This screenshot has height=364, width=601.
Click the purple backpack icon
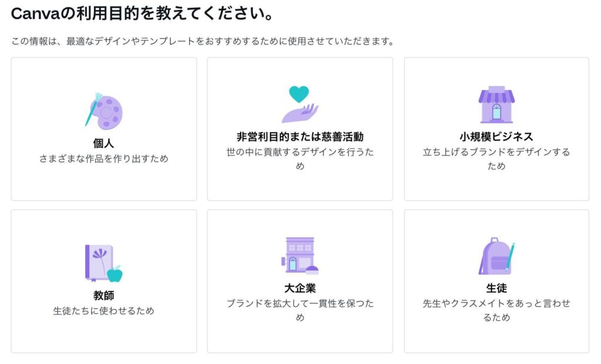[497, 256]
